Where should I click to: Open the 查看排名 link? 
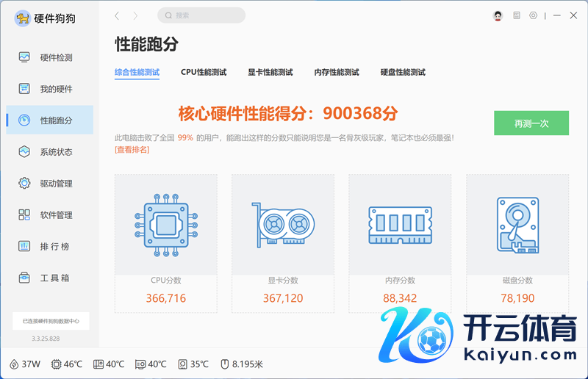[x=132, y=150]
